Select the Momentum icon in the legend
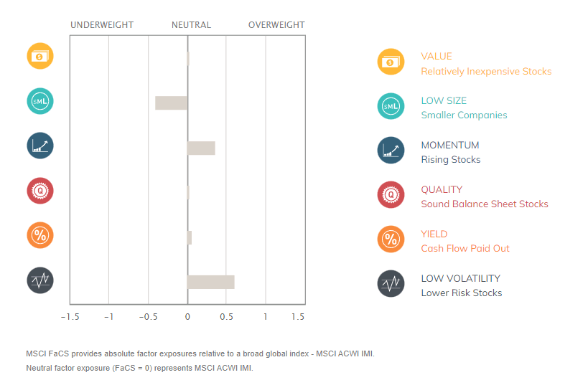The width and height of the screenshot is (588, 375). [391, 151]
